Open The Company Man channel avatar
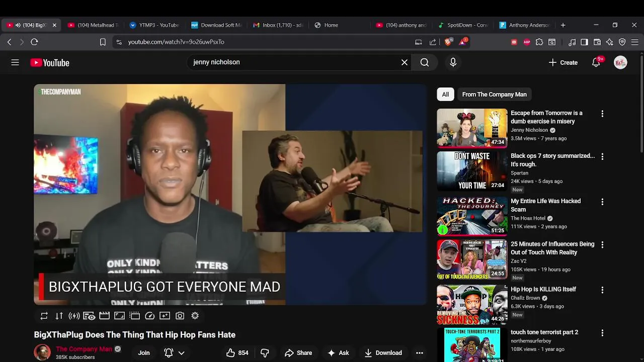The height and width of the screenshot is (362, 644). click(x=42, y=353)
